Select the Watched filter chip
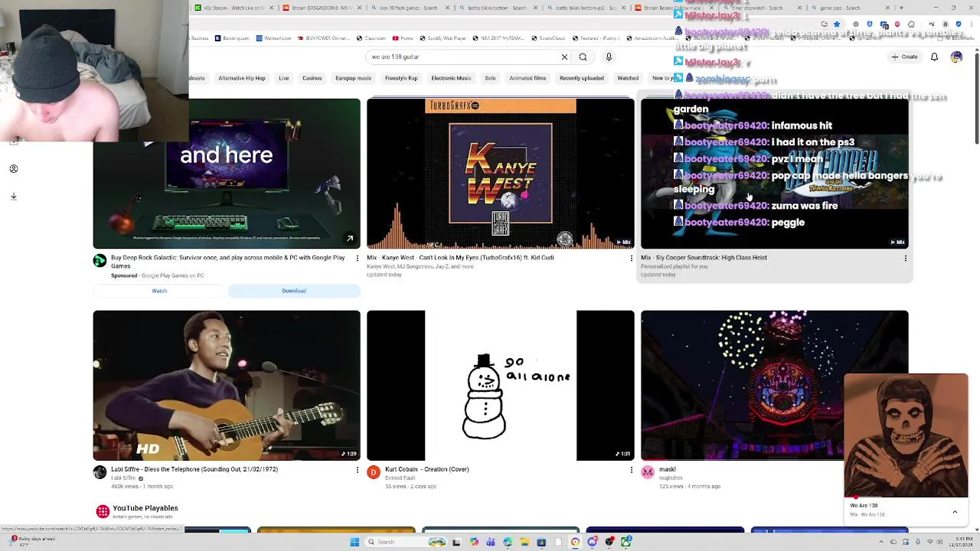The image size is (980, 551). (x=628, y=78)
